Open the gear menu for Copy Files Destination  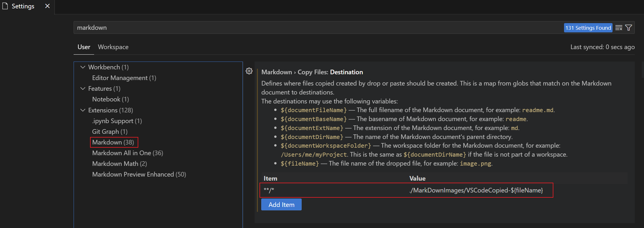pyautogui.click(x=249, y=71)
